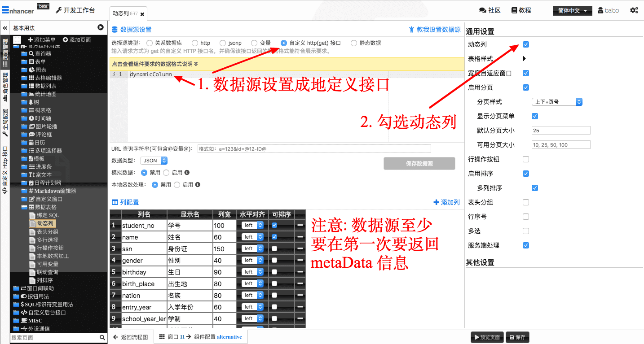Switch to 返回流程图 tab at bottom
This screenshot has height=344, width=644.
(x=131, y=337)
